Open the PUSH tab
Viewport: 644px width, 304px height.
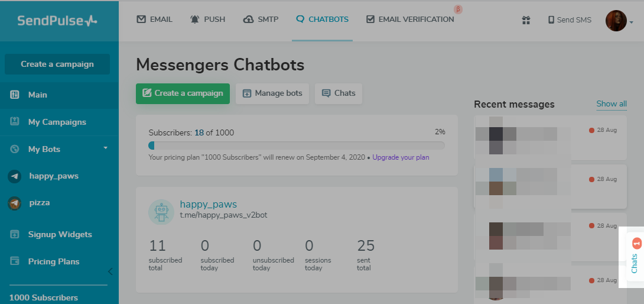point(207,20)
